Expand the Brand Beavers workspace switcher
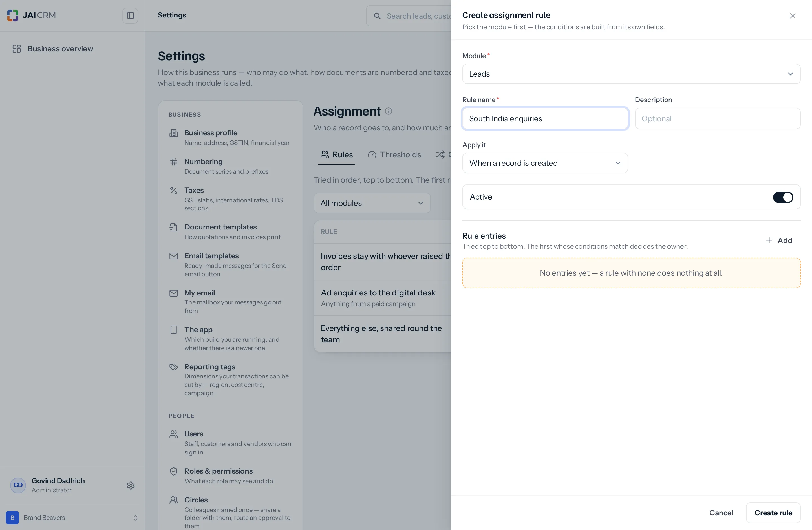 point(72,518)
